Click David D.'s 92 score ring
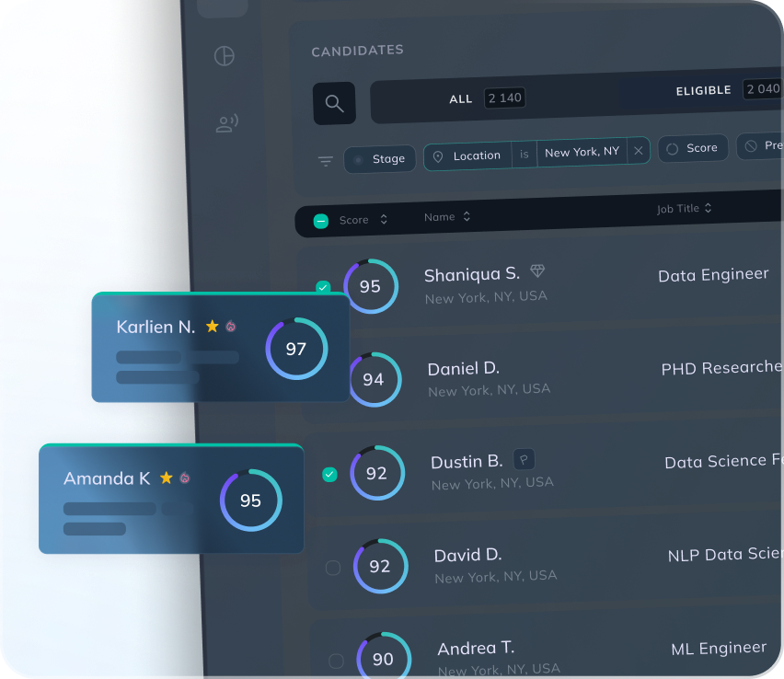The height and width of the screenshot is (679, 784). click(x=381, y=566)
